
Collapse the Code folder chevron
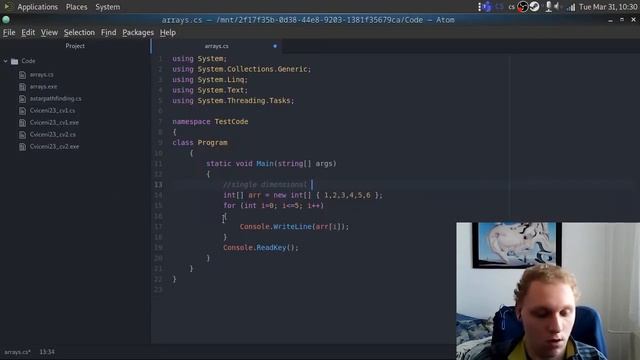6,61
